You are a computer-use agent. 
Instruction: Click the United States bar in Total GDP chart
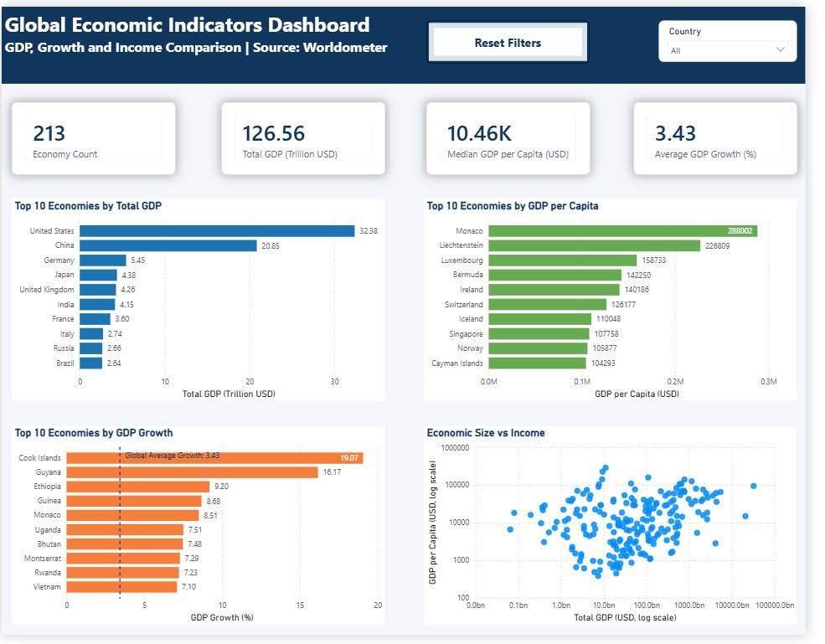coord(217,231)
